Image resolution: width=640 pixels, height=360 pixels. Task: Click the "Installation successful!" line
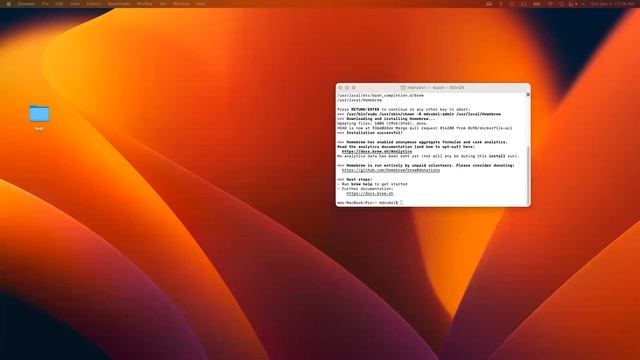coord(370,133)
